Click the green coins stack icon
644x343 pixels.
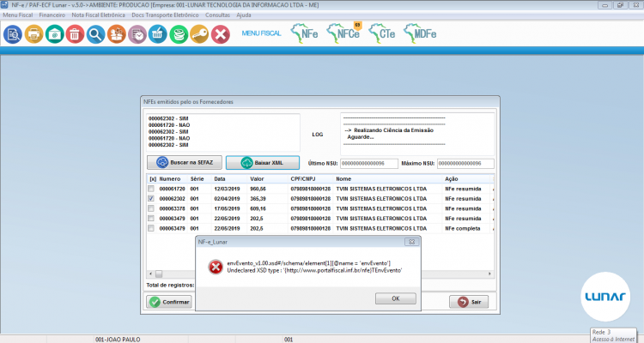click(179, 34)
